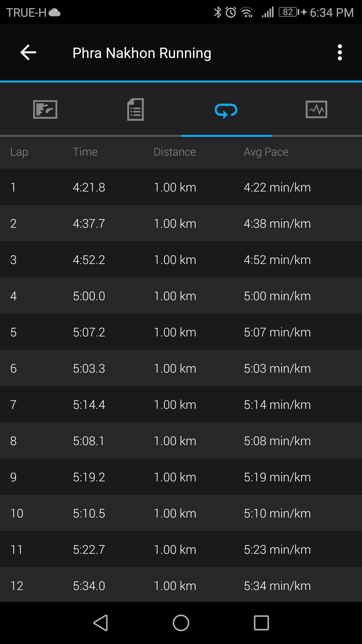Open lap 6 row with 5:03.3
This screenshot has height=644, width=362.
click(181, 368)
